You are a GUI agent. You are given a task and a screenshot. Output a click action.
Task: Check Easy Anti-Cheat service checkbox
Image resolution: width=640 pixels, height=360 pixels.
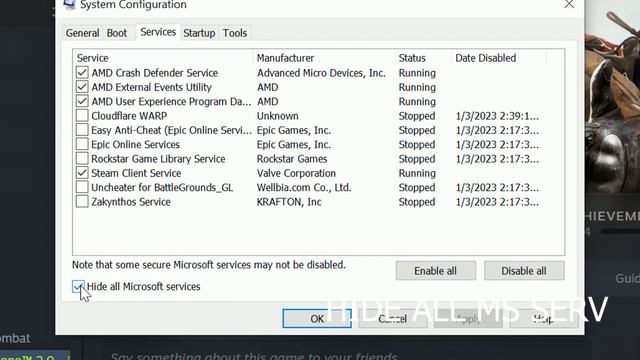pos(82,130)
